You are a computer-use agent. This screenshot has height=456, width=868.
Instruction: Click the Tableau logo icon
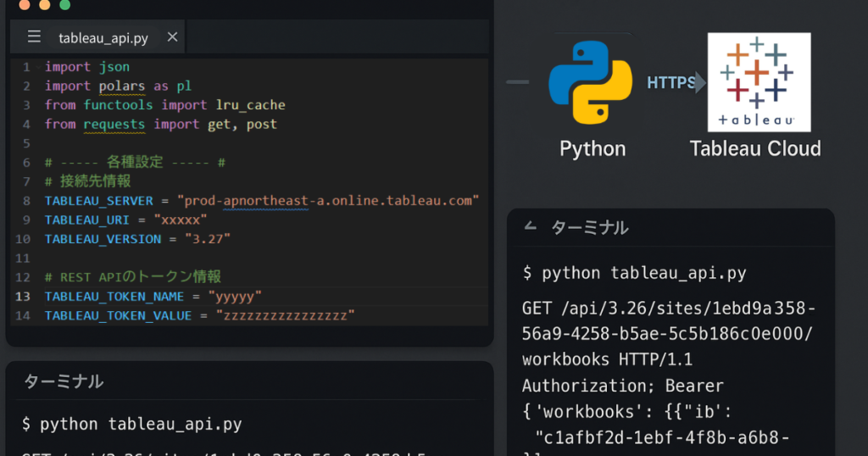pos(759,82)
